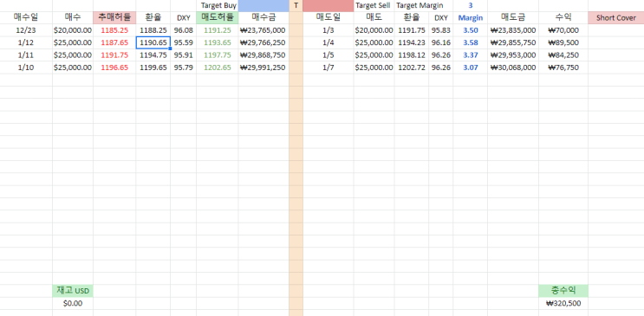The image size is (644, 316).
Task: Click the red value 1196.65
Action: pos(114,68)
